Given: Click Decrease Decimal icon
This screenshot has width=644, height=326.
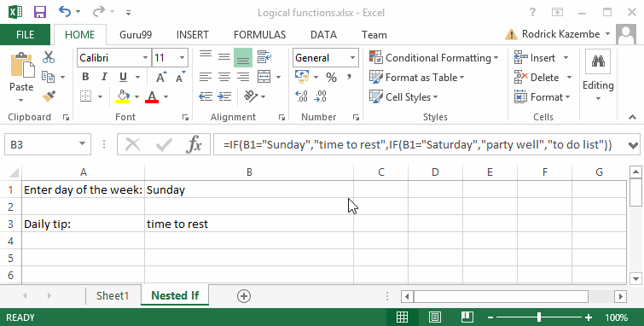Looking at the screenshot, I should [x=321, y=96].
